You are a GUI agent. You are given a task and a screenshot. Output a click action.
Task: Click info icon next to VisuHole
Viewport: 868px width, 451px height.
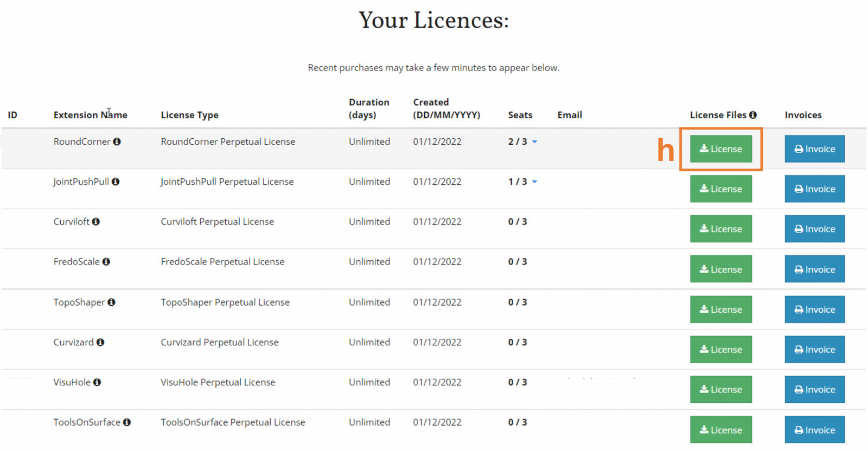pos(97,383)
